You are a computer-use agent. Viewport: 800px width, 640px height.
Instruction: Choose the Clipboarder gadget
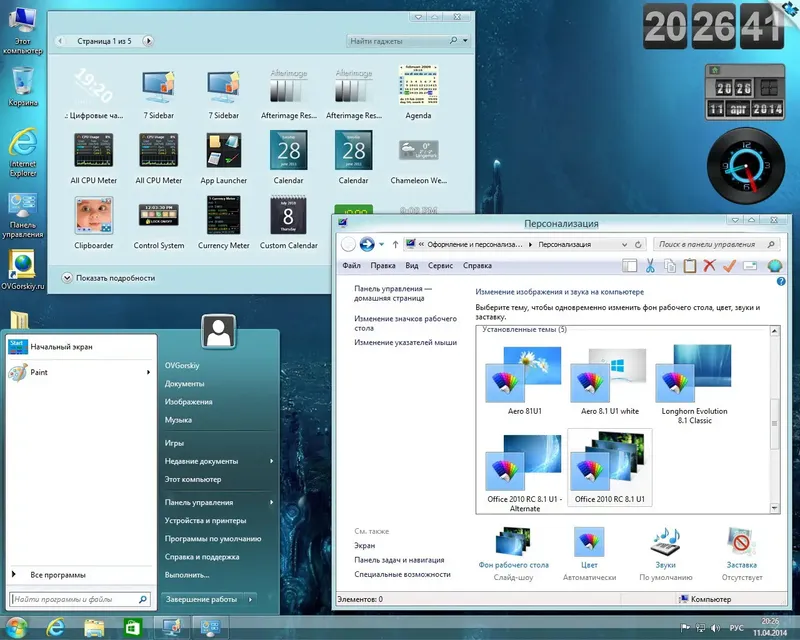93,223
